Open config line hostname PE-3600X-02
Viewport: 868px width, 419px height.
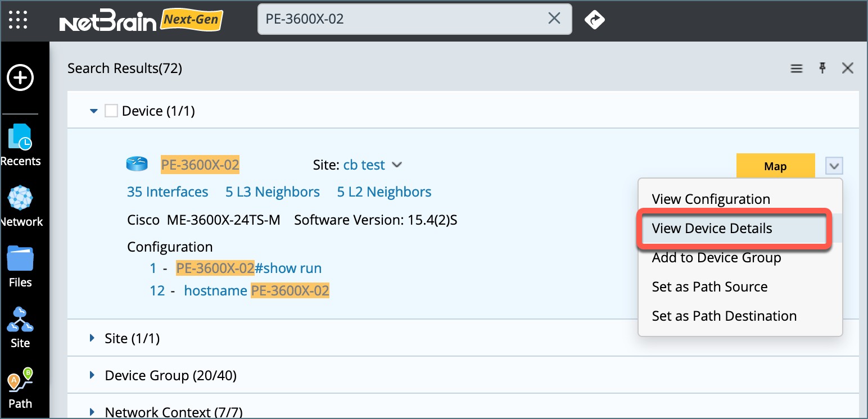click(257, 290)
